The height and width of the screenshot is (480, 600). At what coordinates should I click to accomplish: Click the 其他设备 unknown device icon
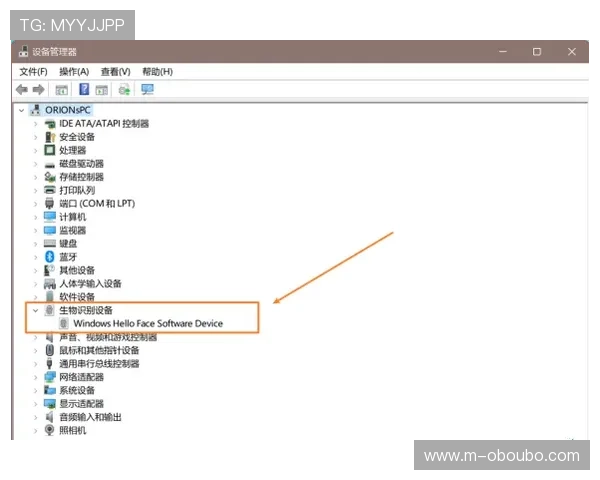click(x=50, y=270)
